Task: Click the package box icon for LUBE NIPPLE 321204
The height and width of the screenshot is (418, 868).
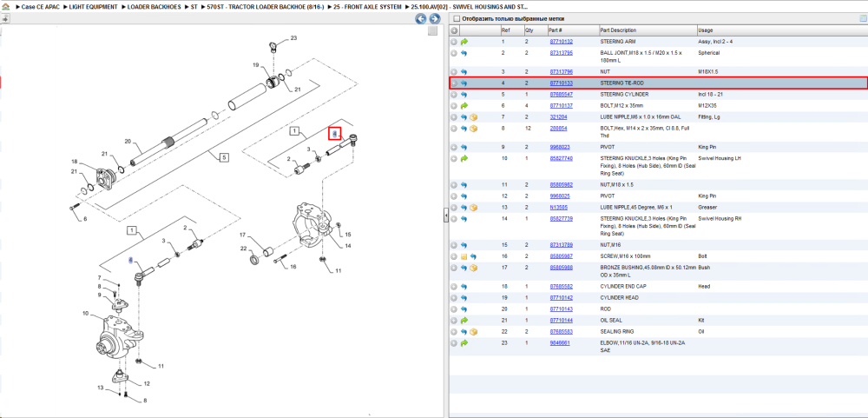Action: (x=473, y=117)
